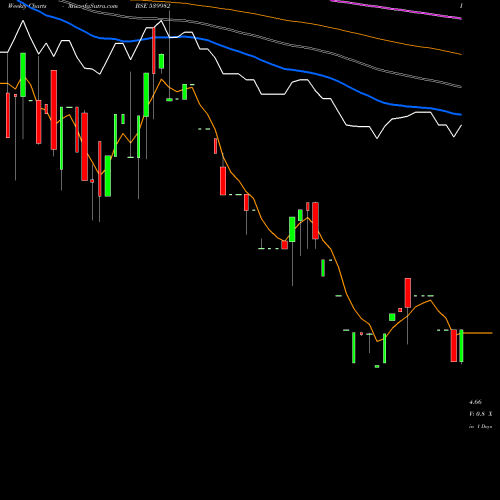
Task: Click the final green candlestick on the chart
Action: tap(461, 346)
